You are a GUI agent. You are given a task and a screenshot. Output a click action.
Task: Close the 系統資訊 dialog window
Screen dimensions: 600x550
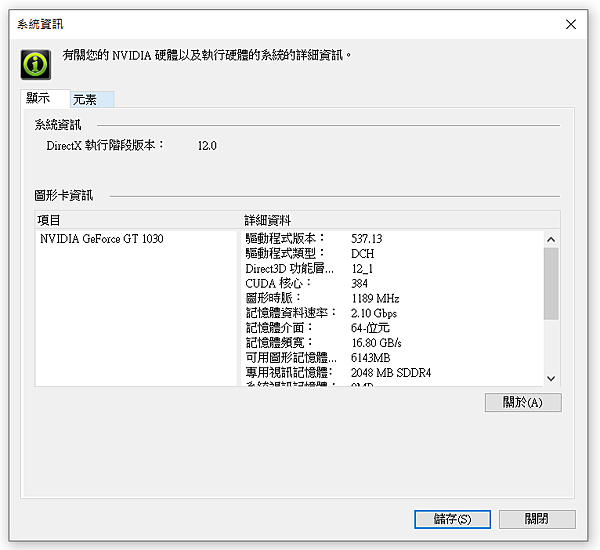pyautogui.click(x=571, y=24)
